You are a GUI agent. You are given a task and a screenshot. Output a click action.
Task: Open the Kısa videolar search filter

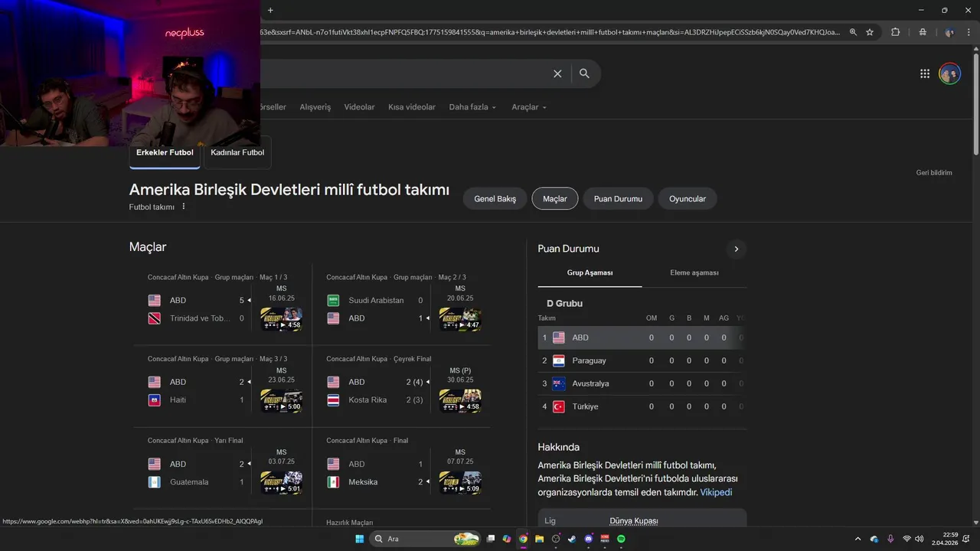tap(412, 107)
